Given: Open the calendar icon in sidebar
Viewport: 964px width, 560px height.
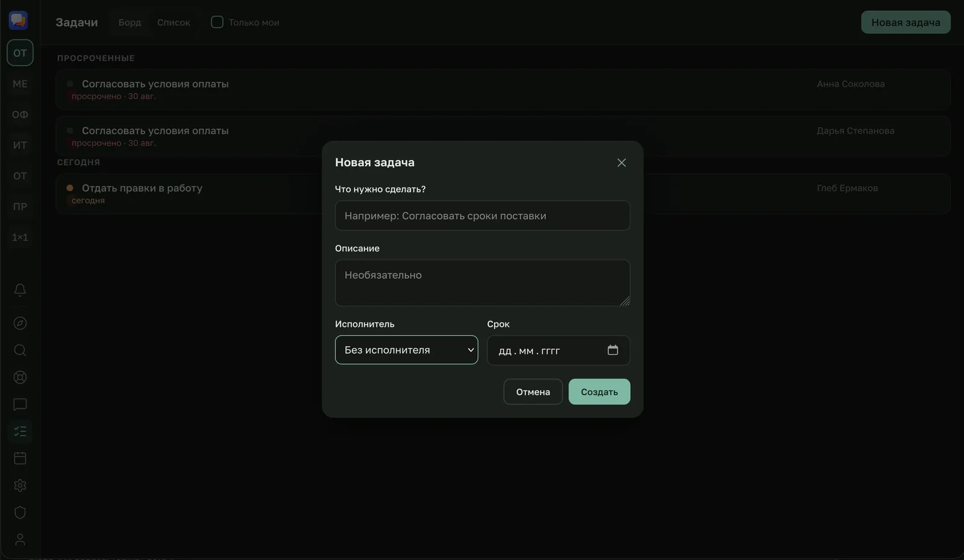Looking at the screenshot, I should (x=20, y=458).
